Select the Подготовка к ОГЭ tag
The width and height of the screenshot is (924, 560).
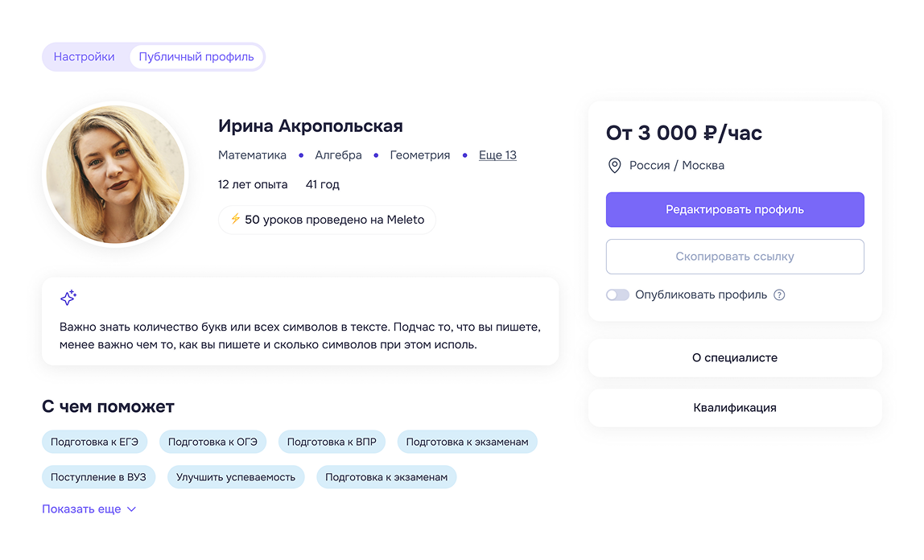tap(212, 442)
